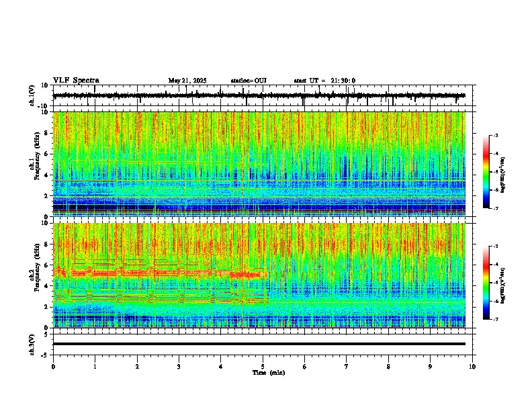The image size is (532, 411).
Task: Click the "-3" label on ch.1 color bar
Action: [x=495, y=135]
